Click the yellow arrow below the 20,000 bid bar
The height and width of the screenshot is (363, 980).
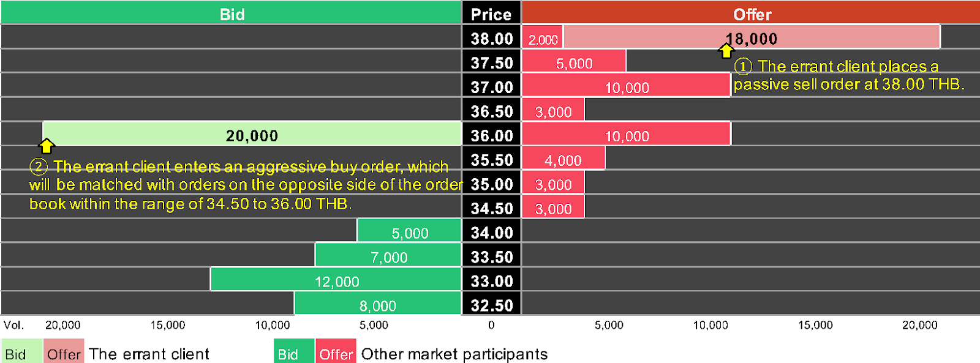click(x=47, y=146)
